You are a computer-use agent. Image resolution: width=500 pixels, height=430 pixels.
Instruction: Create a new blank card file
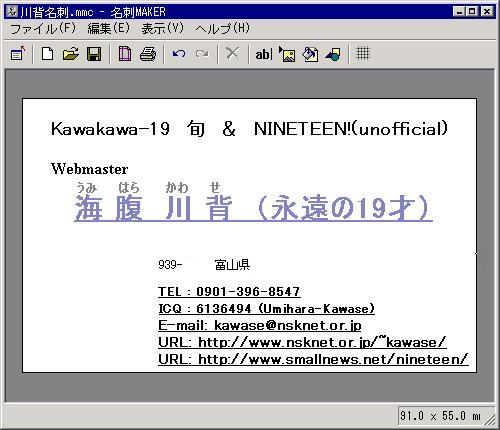coord(47,53)
